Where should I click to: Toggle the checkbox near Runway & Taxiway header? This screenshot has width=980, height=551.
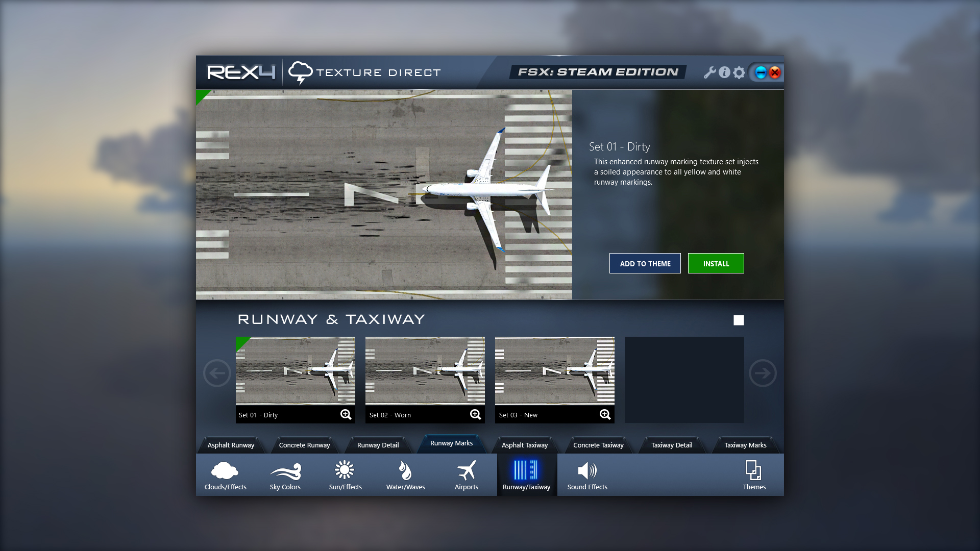pyautogui.click(x=739, y=320)
